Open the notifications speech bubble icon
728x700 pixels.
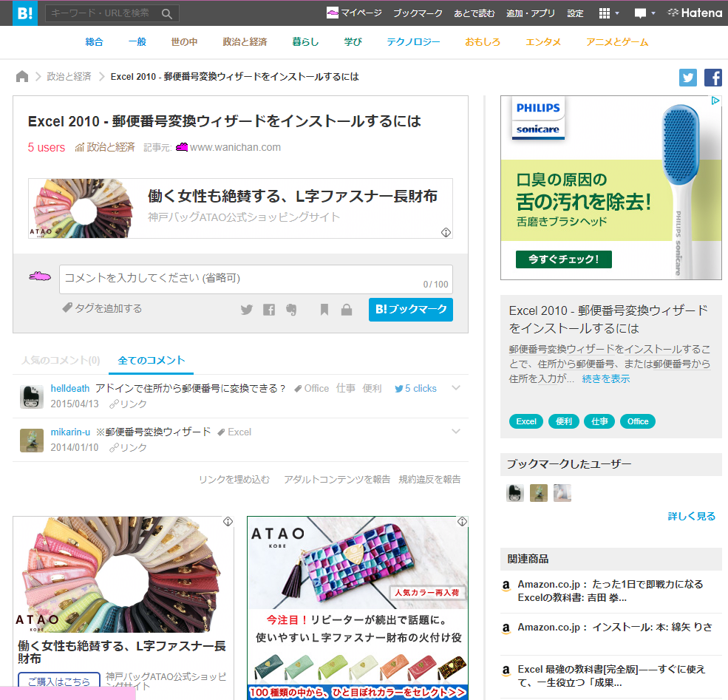coord(640,13)
